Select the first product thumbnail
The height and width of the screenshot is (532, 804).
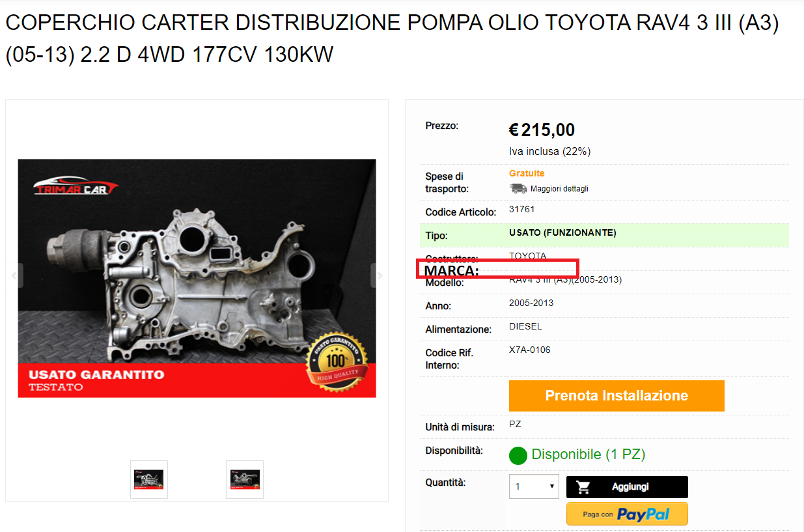tap(149, 480)
